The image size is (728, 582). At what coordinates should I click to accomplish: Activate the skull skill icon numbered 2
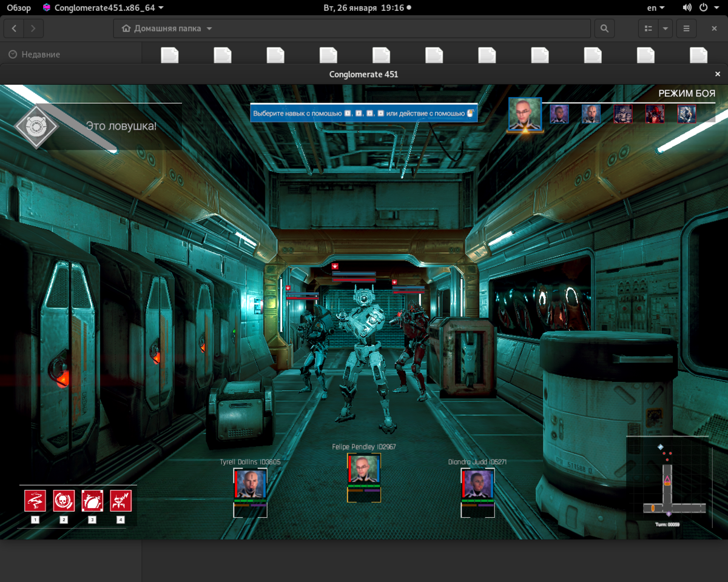point(64,501)
